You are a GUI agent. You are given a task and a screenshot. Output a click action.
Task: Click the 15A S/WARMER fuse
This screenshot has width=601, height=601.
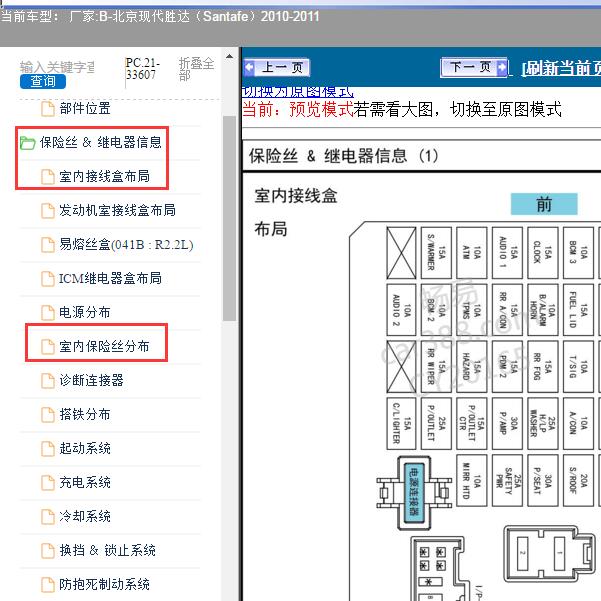tap(436, 253)
